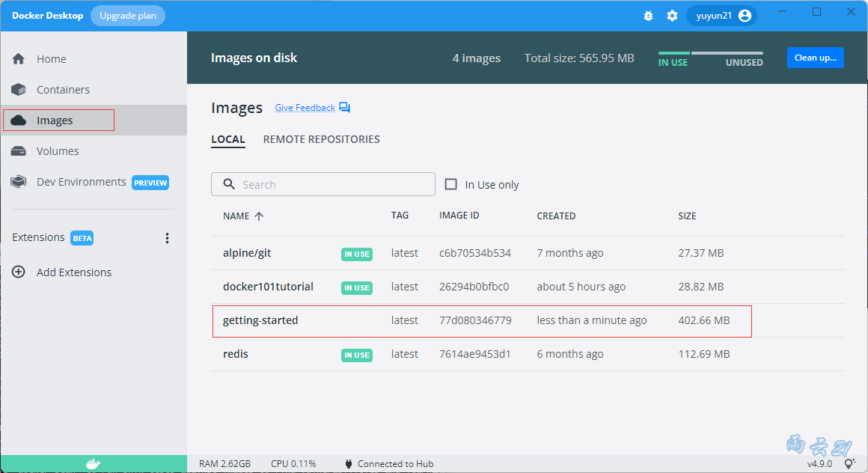
Task: Click the IN USE disk usage bar
Action: [x=673, y=53]
